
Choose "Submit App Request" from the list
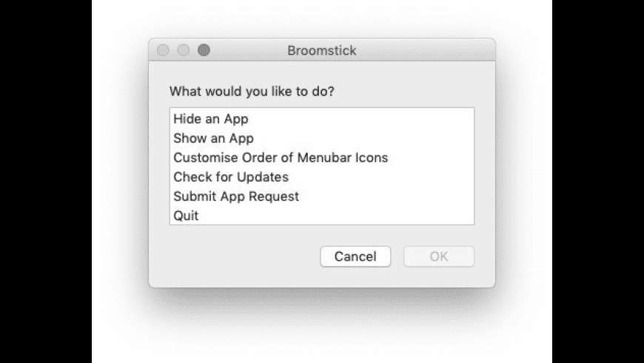point(236,196)
